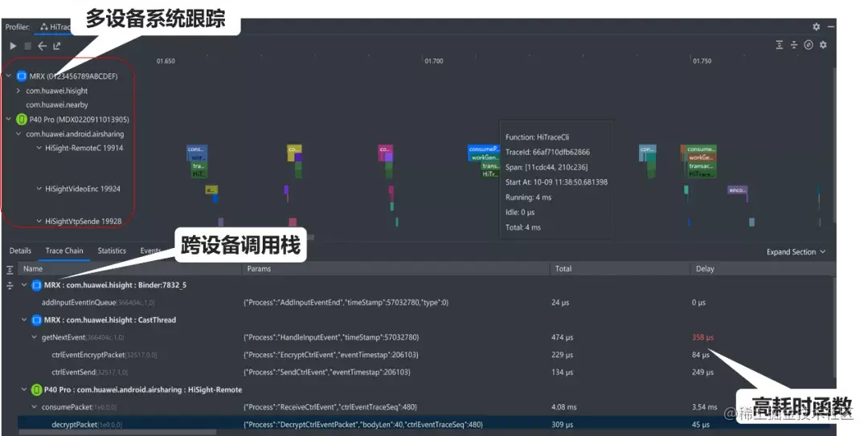Switch to the Events tab

(150, 251)
